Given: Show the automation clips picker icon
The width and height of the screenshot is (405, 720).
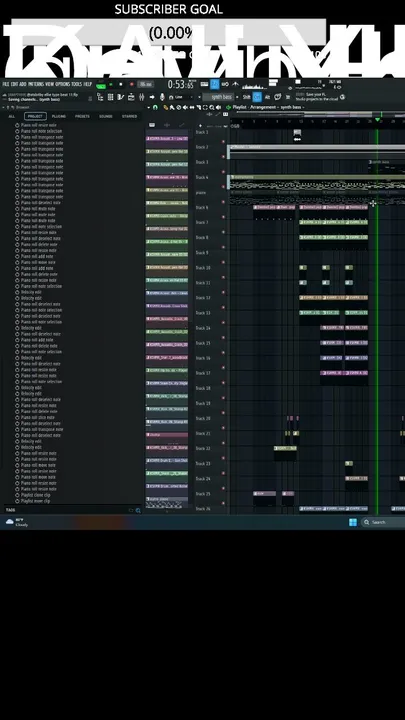Looking at the screenshot, I should [182, 125].
